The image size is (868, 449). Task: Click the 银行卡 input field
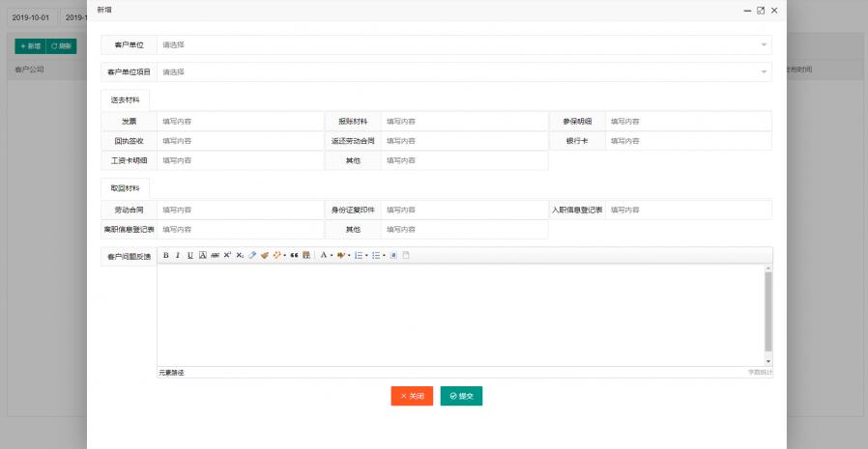[x=688, y=141]
